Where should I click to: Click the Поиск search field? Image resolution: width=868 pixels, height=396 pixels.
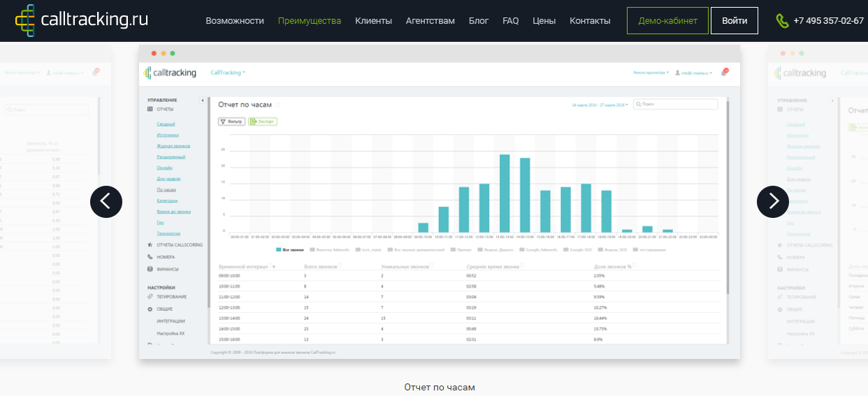[x=675, y=105]
